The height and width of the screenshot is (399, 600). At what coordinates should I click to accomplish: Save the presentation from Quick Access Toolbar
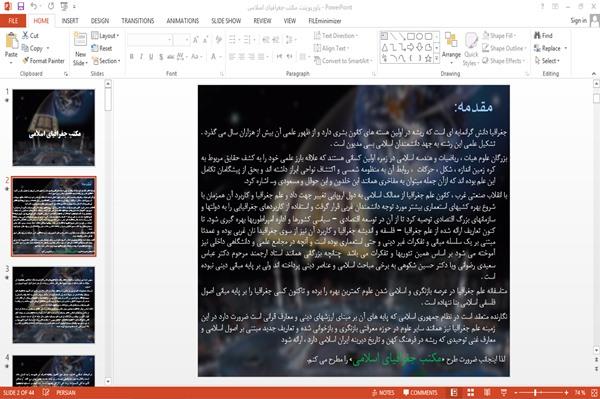(x=21, y=7)
